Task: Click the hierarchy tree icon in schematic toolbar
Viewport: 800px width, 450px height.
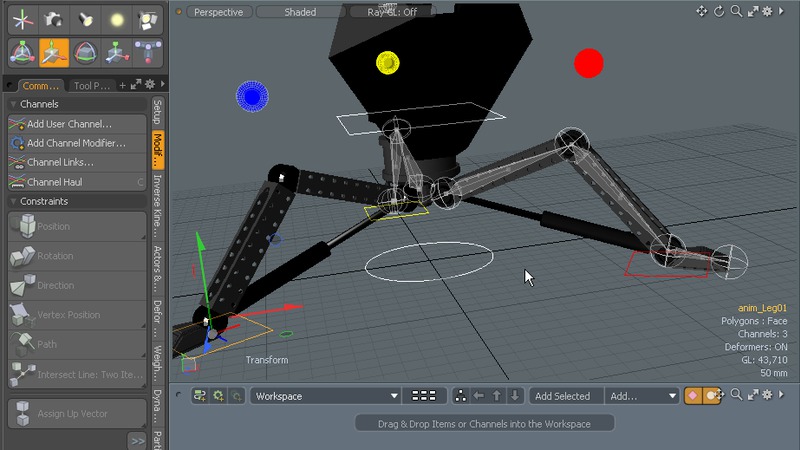Action: coord(460,396)
